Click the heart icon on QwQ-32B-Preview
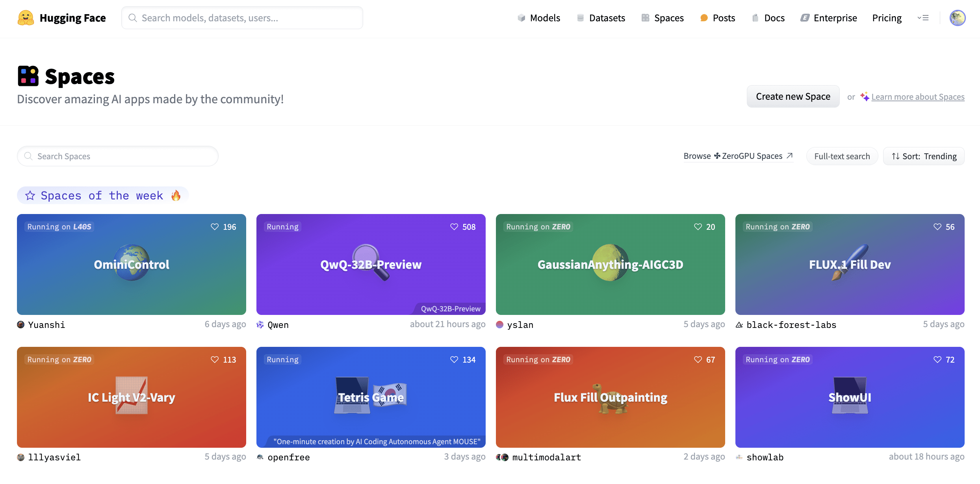980x484 pixels. coord(454,227)
